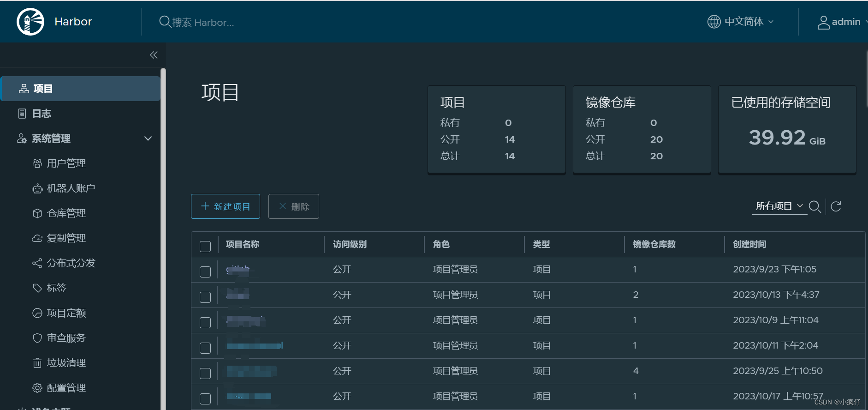Image resolution: width=868 pixels, height=410 pixels.
Task: Click 审查服务 label in sidebar
Action: (x=66, y=338)
